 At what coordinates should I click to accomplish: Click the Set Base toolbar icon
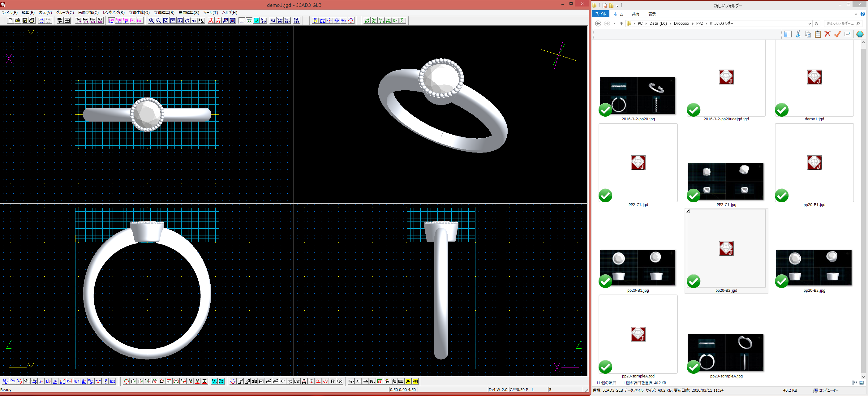pos(263,20)
